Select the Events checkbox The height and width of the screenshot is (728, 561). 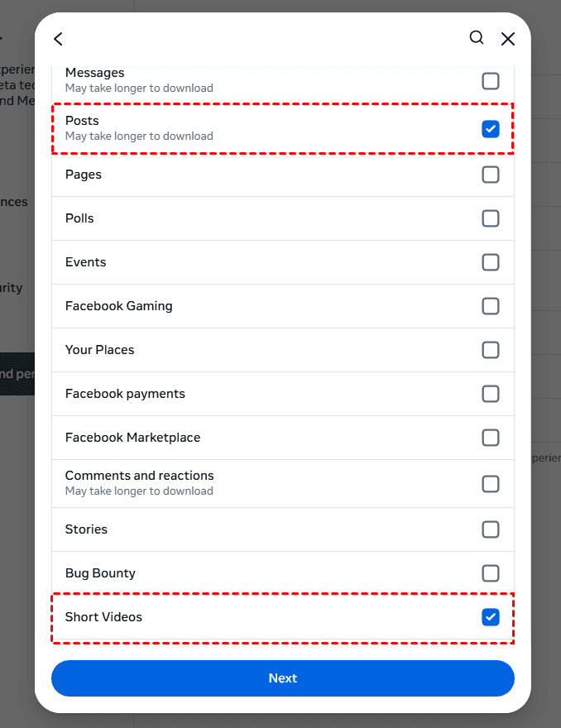491,262
